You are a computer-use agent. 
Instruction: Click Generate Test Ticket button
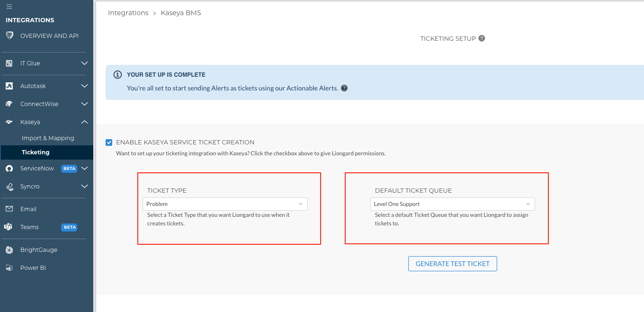coord(453,264)
